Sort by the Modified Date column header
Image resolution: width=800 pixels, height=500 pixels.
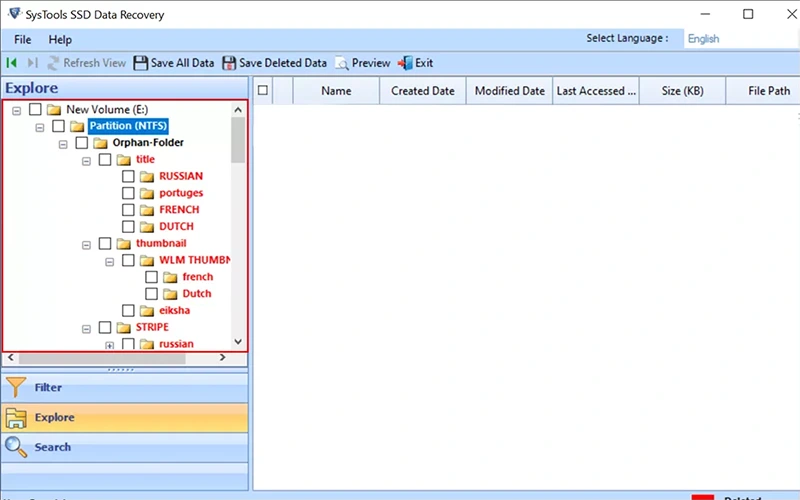point(510,91)
